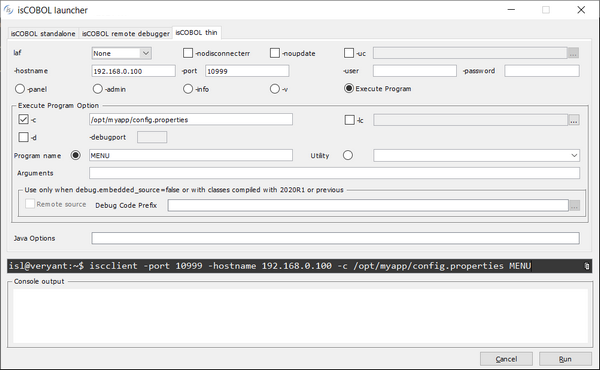Uncheck the -c configuration checkbox
Viewport: 600px width, 370px height.
[23, 119]
